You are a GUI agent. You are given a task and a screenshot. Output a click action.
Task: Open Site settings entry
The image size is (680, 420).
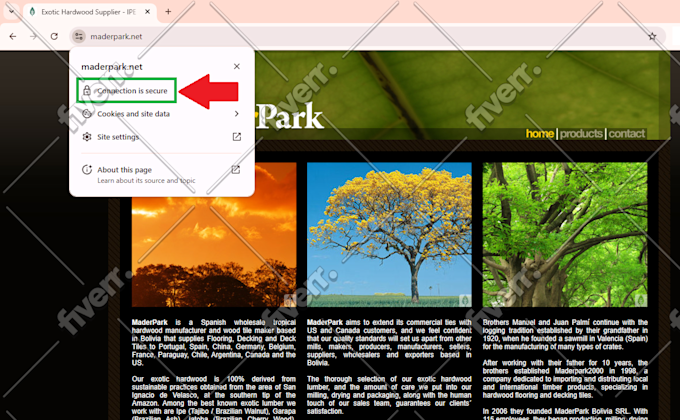tap(161, 137)
